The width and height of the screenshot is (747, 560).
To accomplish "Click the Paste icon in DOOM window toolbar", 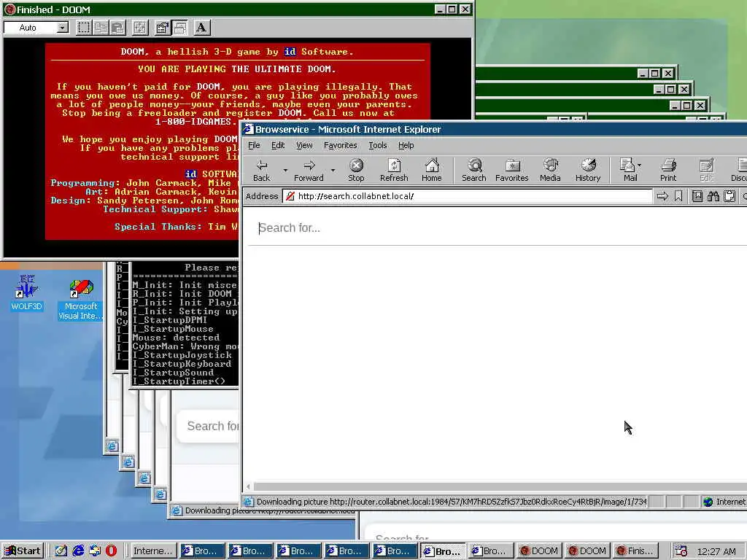I will click(117, 28).
